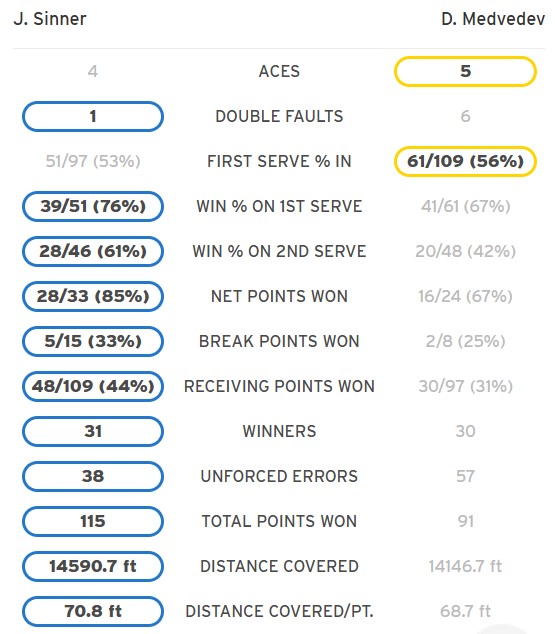Click the ACES stat label
555x634 pixels.
[x=279, y=72]
